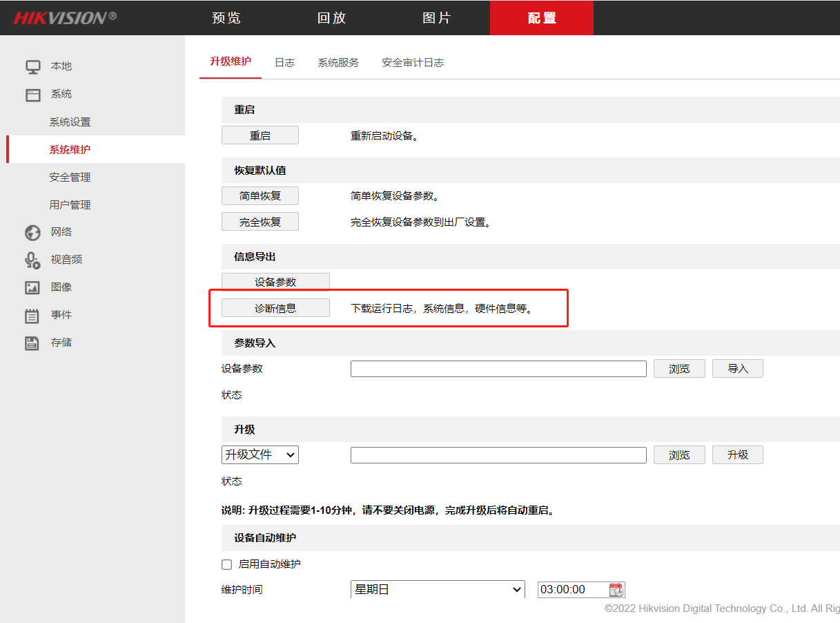This screenshot has width=840, height=623.
Task: Open the 事件 calendar-list icon
Action: point(32,316)
